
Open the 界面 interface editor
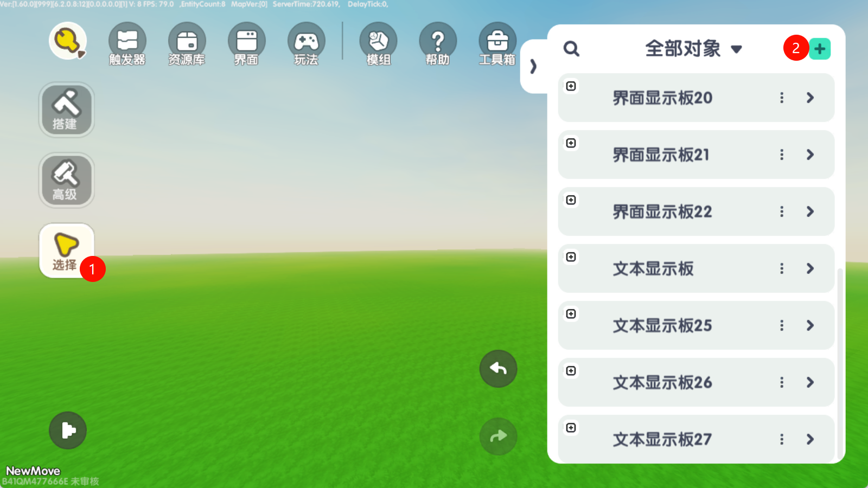(246, 43)
